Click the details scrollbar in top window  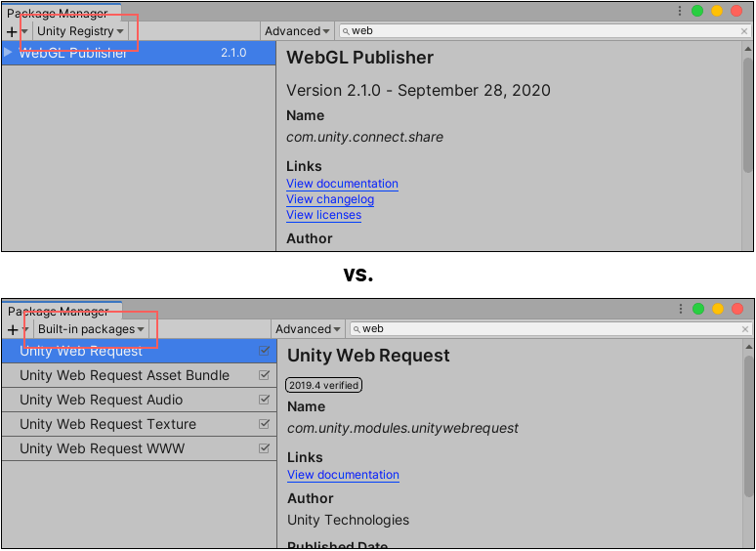(x=748, y=113)
